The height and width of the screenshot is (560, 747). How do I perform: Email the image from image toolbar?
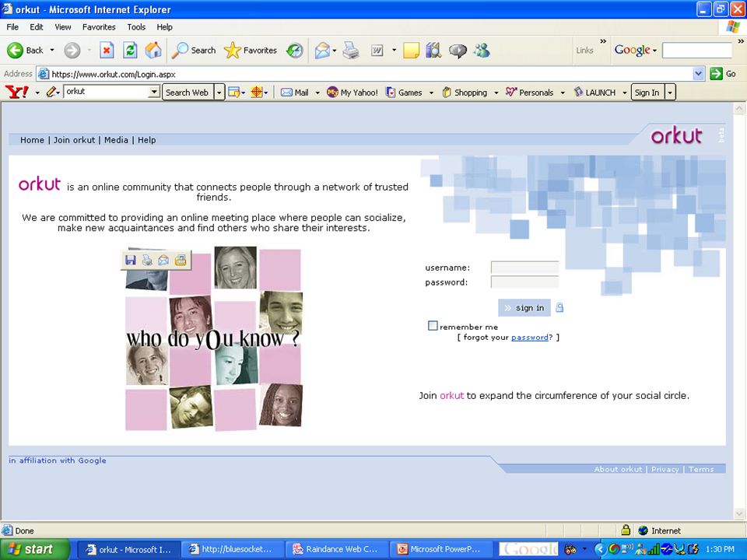point(163,260)
